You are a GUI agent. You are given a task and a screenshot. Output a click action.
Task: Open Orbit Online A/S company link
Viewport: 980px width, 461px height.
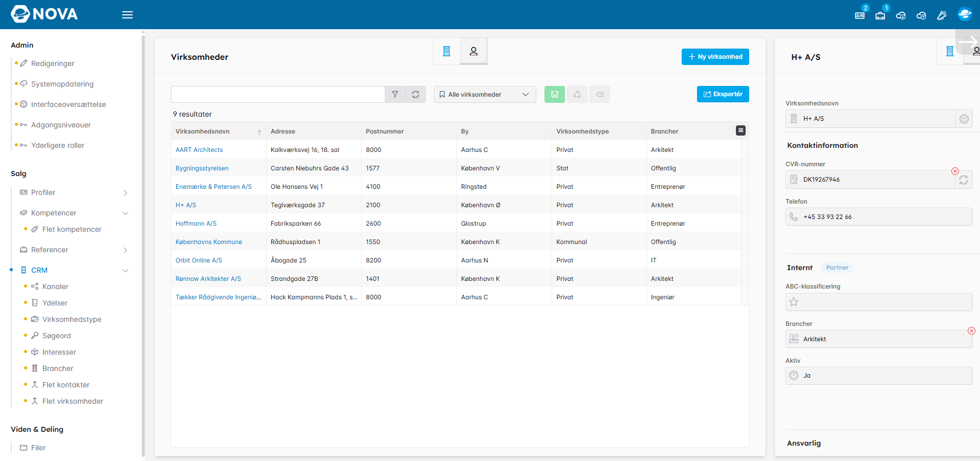199,260
